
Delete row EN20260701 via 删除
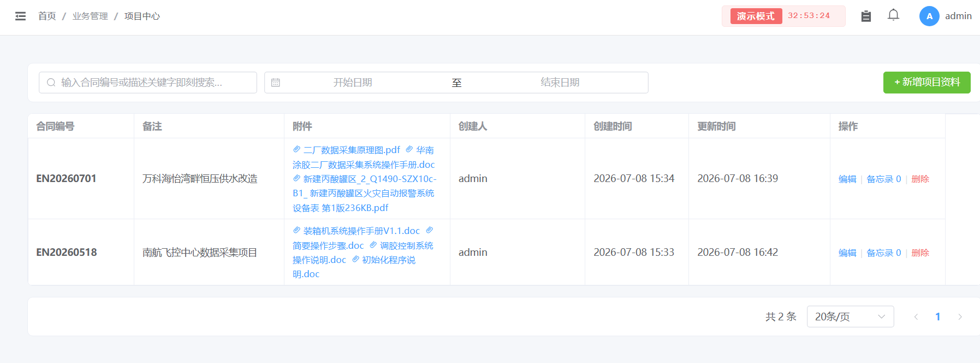[x=920, y=179]
